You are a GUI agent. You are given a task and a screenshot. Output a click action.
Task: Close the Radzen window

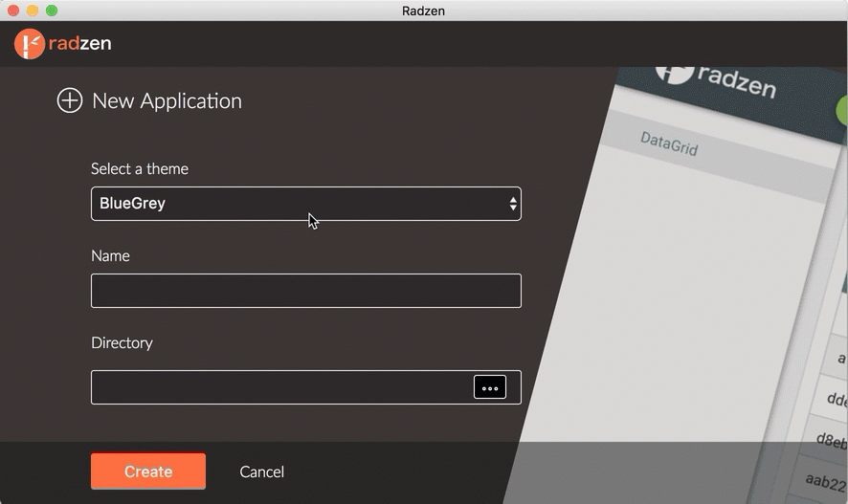pos(13,11)
